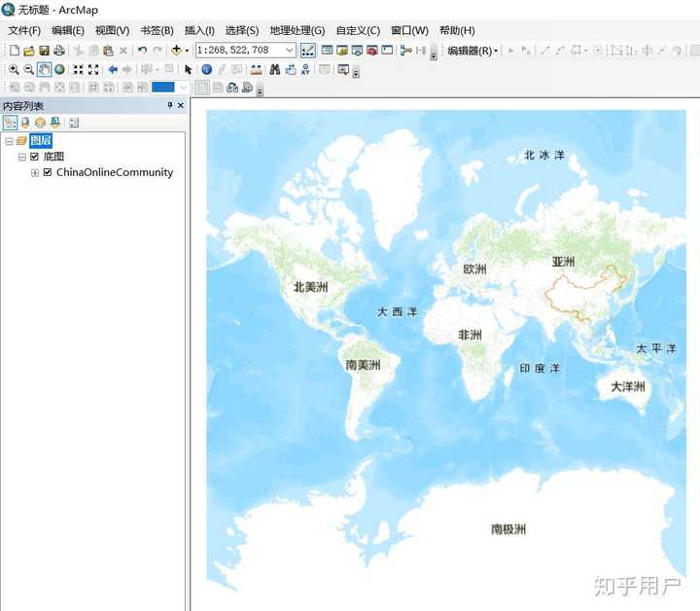The width and height of the screenshot is (700, 611).
Task: Open the Editor toolbar icon
Action: 308,51
